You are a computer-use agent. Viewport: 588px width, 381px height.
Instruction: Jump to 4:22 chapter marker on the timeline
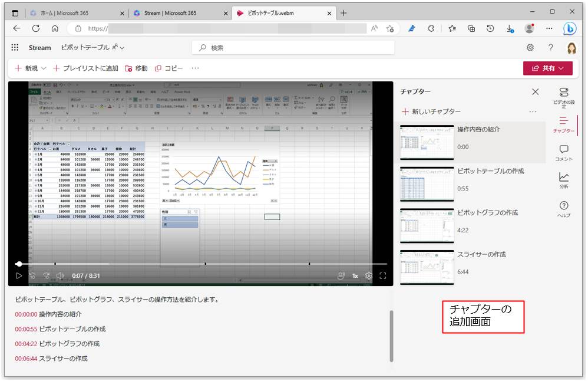click(x=205, y=264)
